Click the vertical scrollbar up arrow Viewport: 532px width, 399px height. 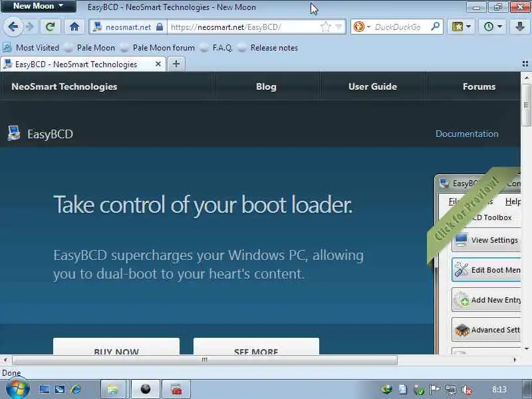coord(526,78)
